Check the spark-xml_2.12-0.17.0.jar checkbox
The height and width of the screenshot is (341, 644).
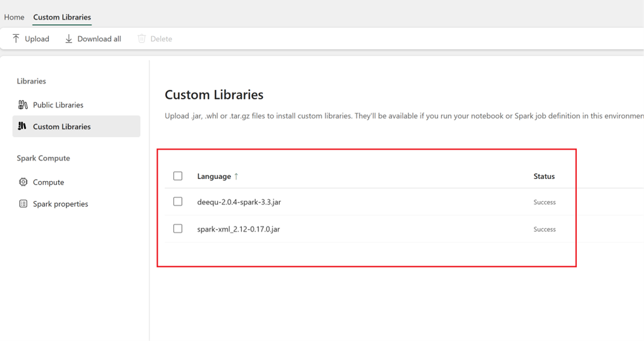(x=178, y=228)
